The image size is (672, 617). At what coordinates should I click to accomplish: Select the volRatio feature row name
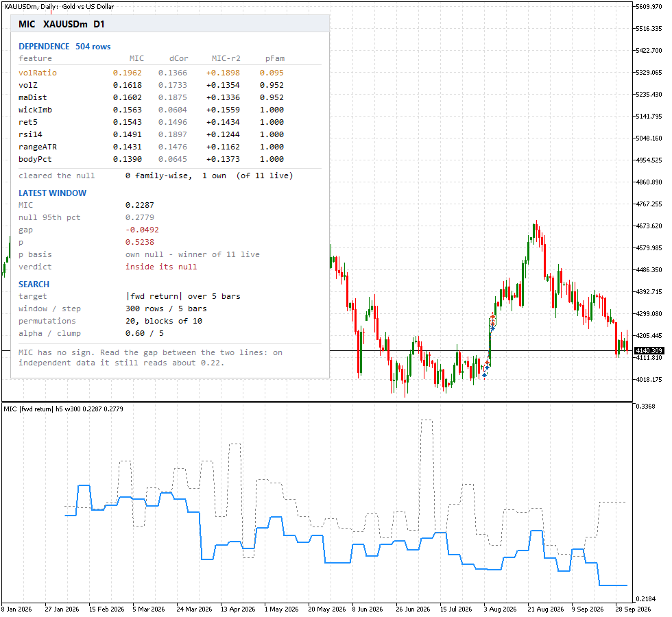click(38, 73)
